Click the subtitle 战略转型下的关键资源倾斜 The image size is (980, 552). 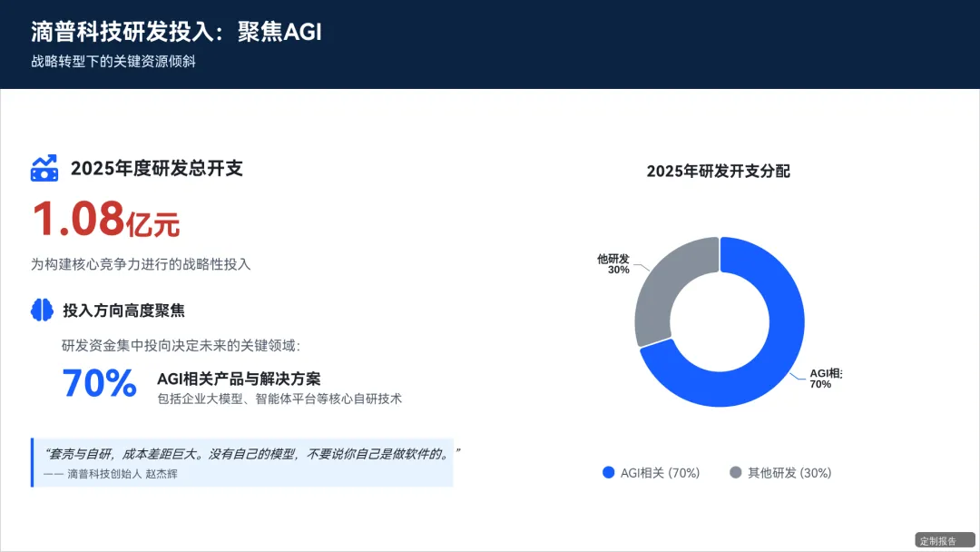113,61
